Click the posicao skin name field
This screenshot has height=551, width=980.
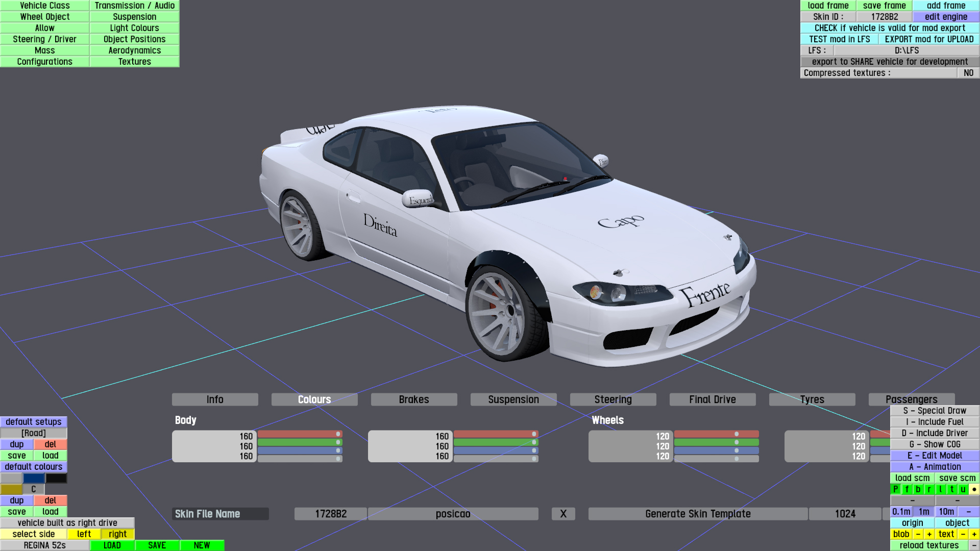coord(453,514)
